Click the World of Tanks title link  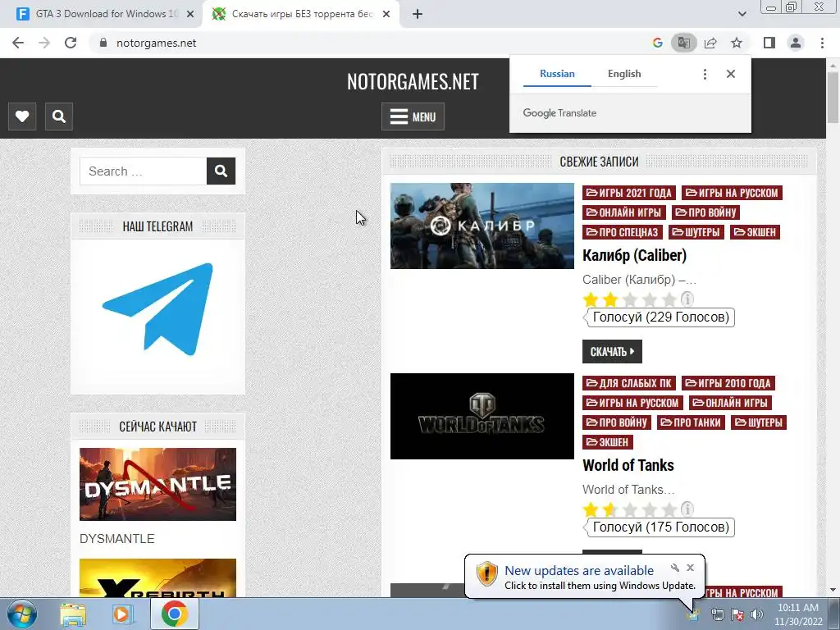628,465
